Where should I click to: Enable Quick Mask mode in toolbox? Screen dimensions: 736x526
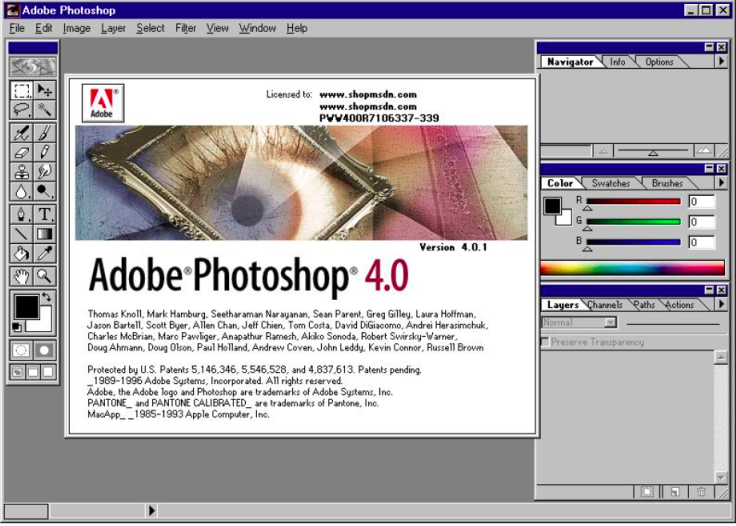[45, 350]
